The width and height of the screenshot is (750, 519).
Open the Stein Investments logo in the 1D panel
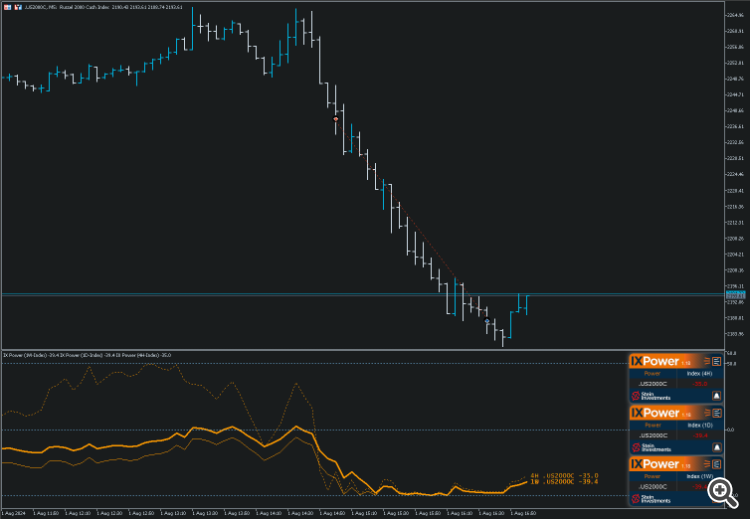(651, 448)
